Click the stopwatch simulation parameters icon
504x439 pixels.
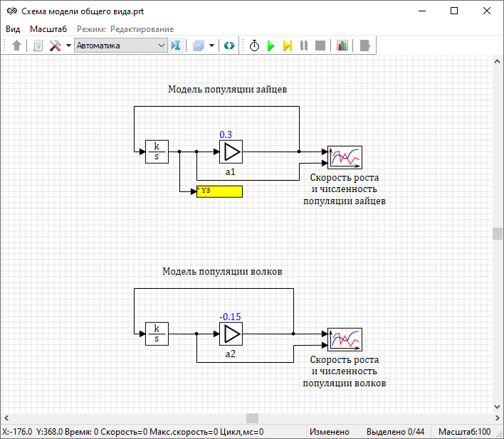254,46
